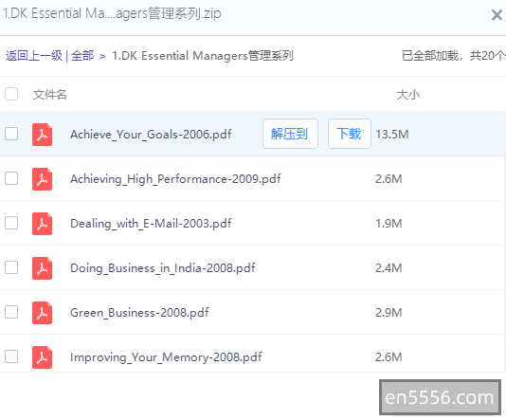Check the box for Achieve_Your_Goals-2006.pdf
Viewport: 506px width, 420px height.
point(11,134)
